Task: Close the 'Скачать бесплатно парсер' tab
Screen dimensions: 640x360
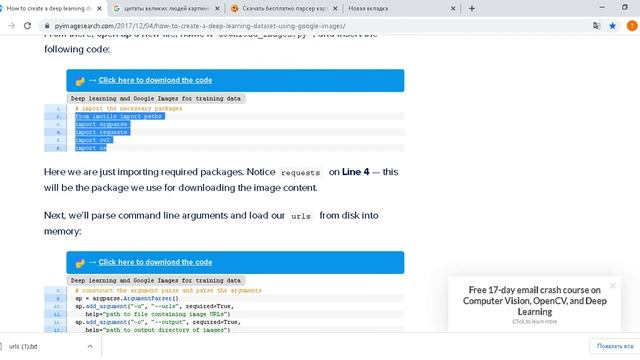Action: (335, 8)
